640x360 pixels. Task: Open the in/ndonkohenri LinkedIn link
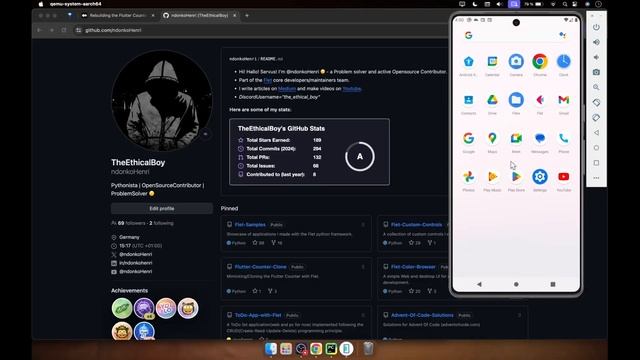[136, 263]
